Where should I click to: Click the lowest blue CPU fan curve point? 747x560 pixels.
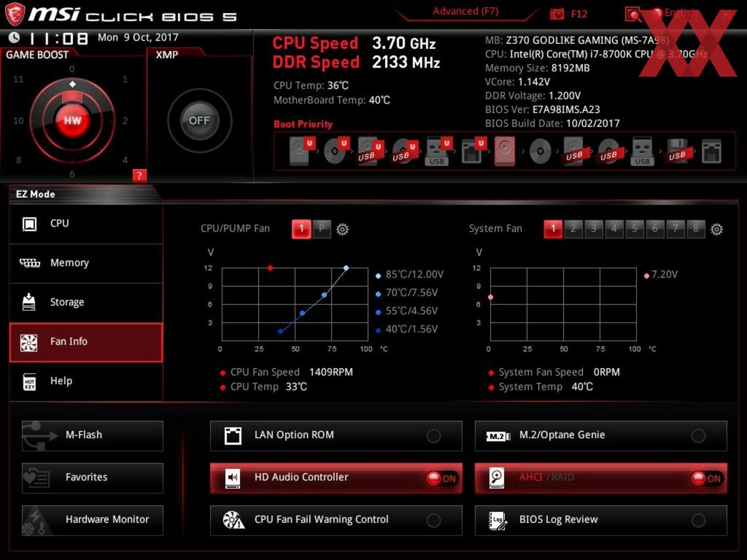(x=281, y=331)
